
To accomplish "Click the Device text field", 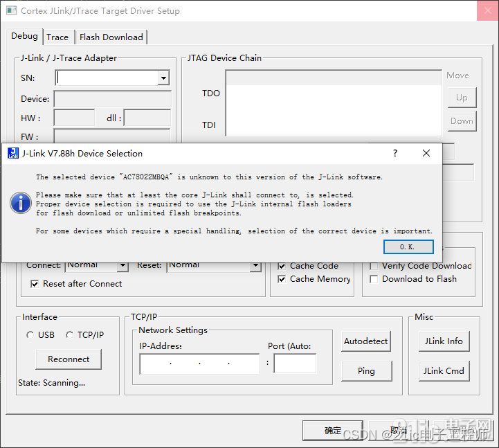I will click(112, 99).
